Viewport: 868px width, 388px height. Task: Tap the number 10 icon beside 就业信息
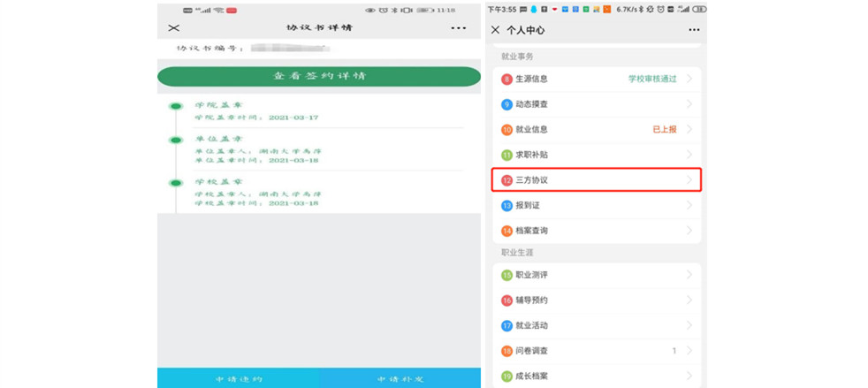506,130
